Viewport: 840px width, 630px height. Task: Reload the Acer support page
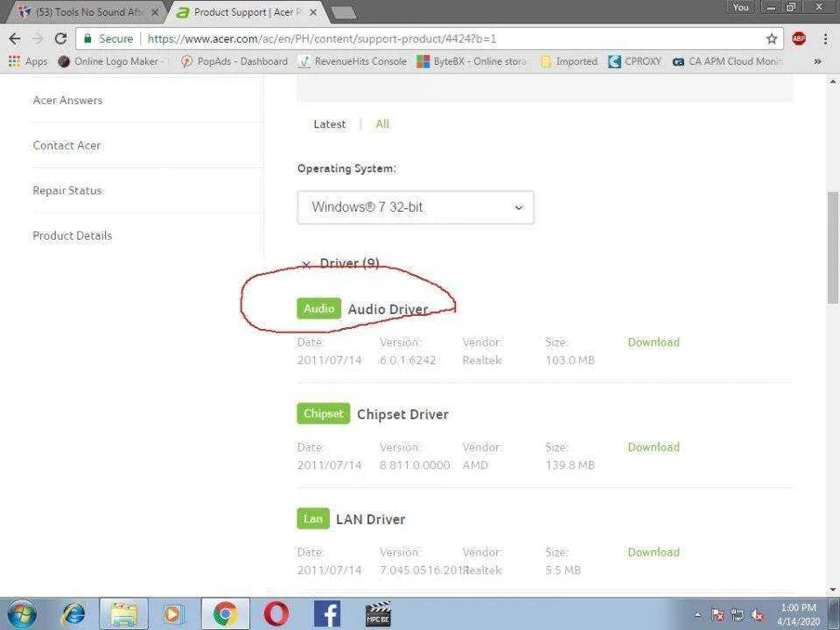[60, 38]
